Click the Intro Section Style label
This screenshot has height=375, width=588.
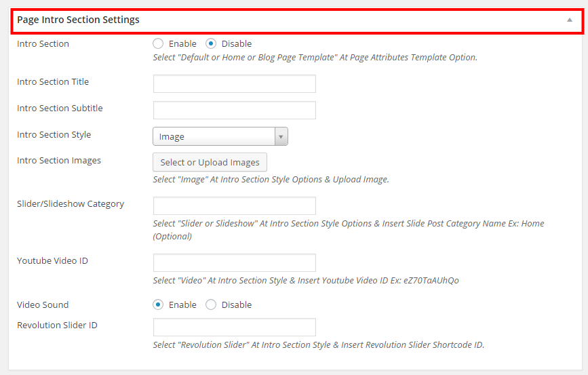tap(54, 135)
